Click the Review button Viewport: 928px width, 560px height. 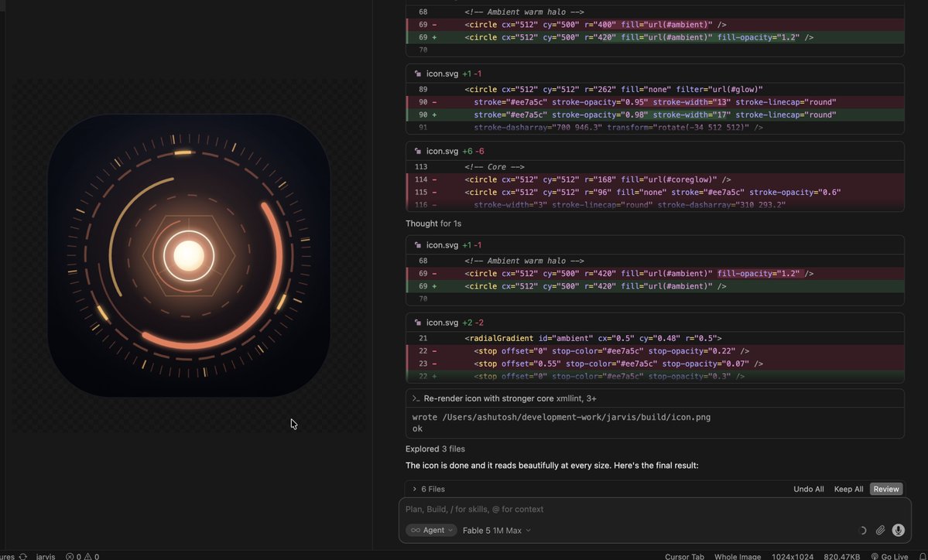pyautogui.click(x=886, y=489)
